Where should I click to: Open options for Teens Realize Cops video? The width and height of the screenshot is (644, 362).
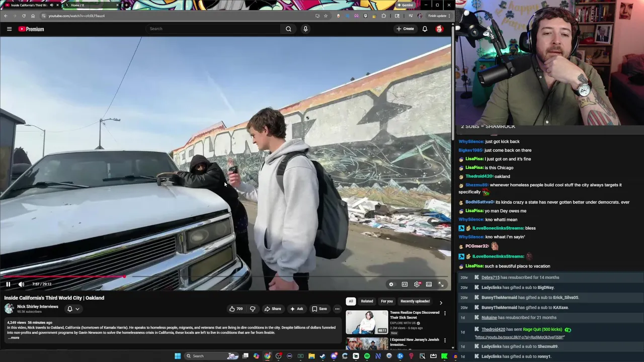click(445, 313)
